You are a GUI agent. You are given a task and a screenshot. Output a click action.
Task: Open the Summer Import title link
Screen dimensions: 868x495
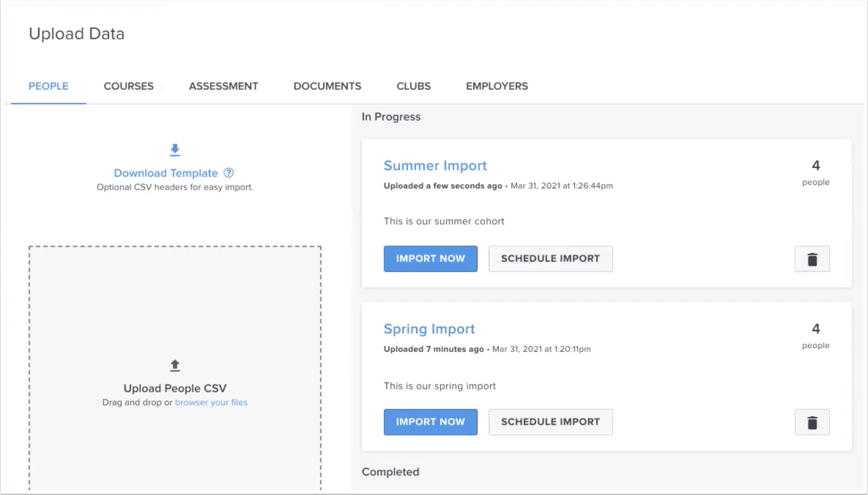coord(435,165)
